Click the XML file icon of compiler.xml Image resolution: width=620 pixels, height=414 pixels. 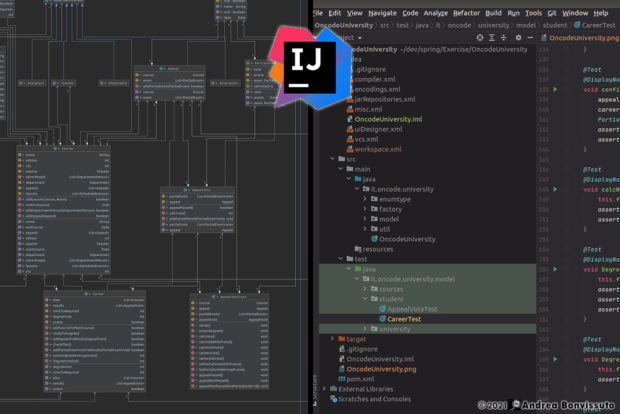tap(350, 79)
